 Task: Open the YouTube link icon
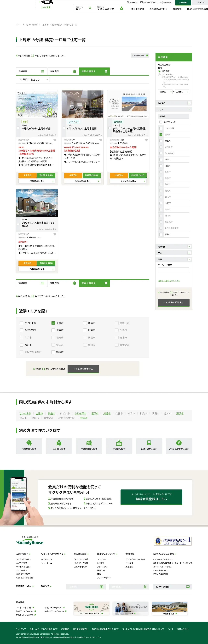click(141, 2)
